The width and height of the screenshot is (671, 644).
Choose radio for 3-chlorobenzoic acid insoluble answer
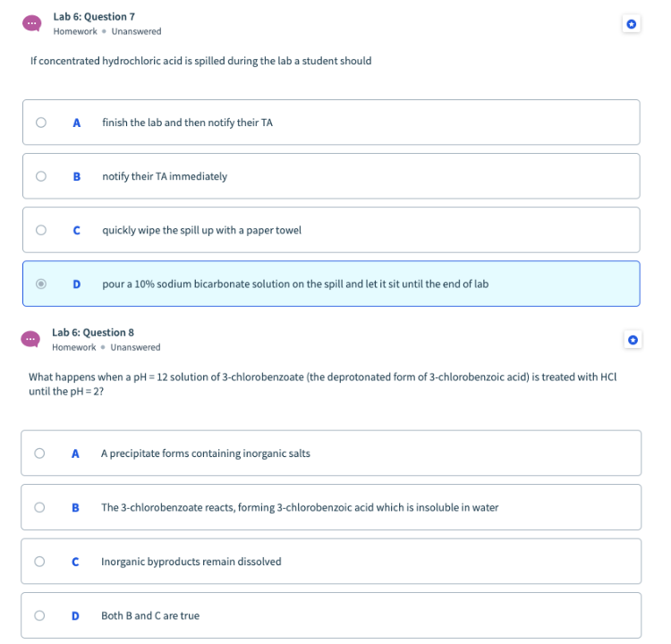coord(39,507)
